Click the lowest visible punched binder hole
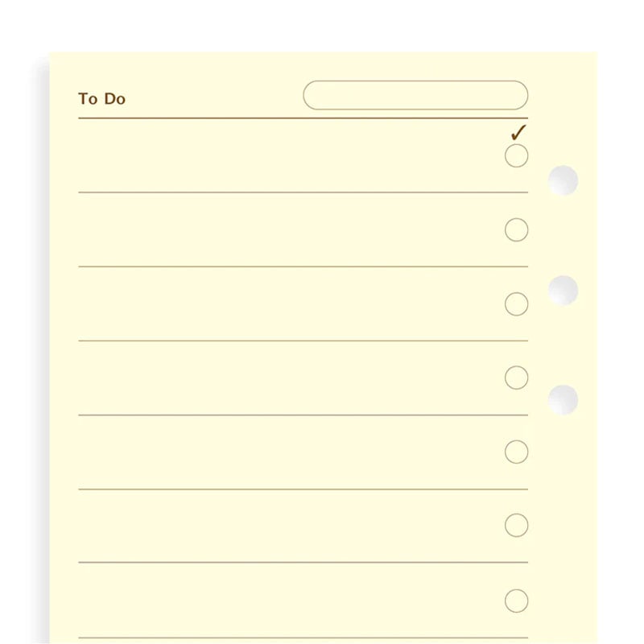This screenshot has height=644, width=644. tap(563, 399)
